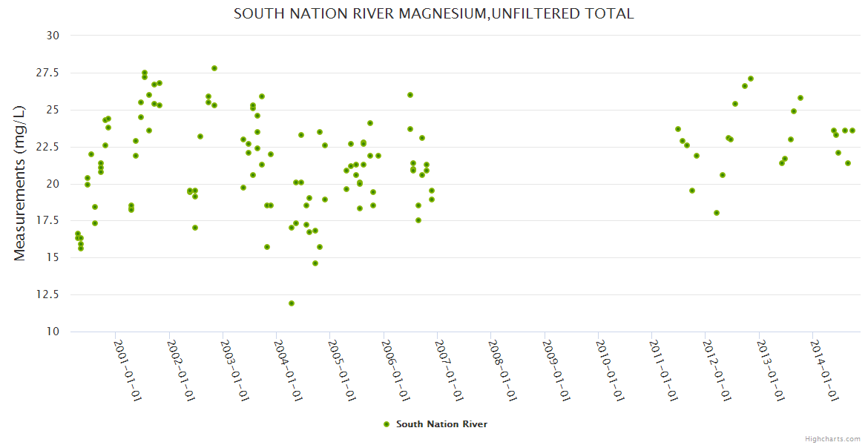Select the lowest data point in 2012
868x445 pixels.
[717, 213]
